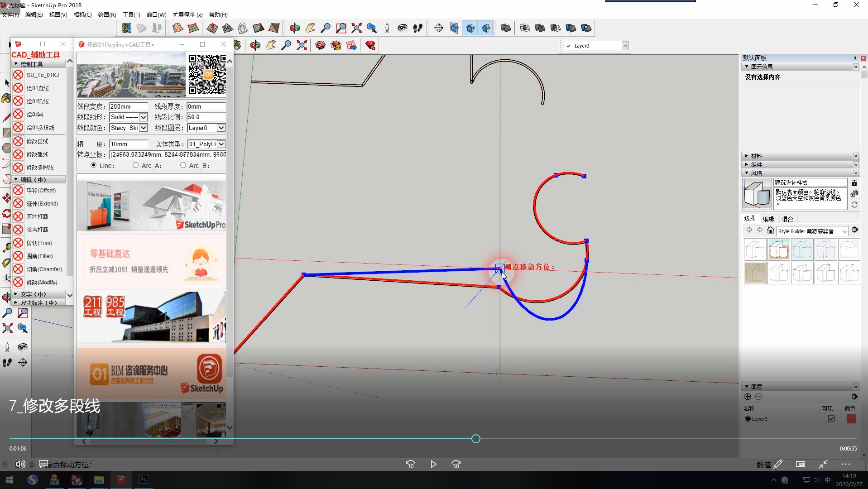The image size is (868, 489).
Task: Select the Arc_A radio option
Action: tap(135, 165)
